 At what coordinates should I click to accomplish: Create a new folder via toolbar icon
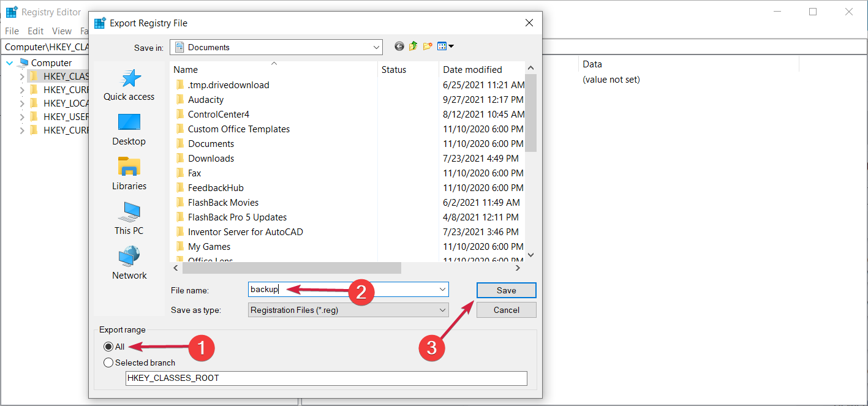[x=428, y=47]
